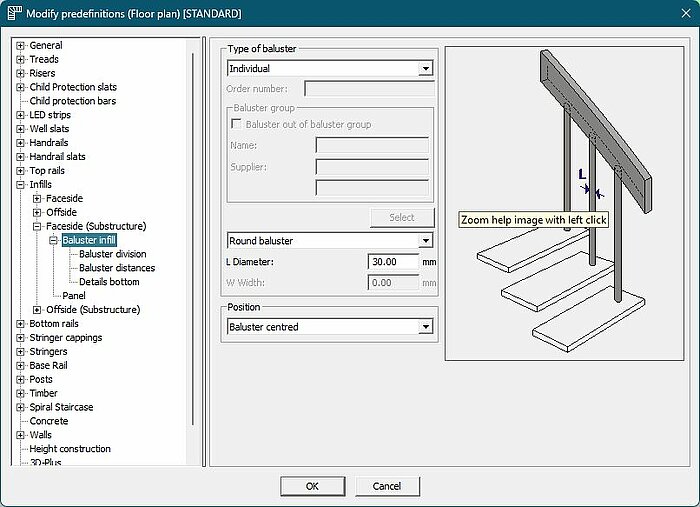Select the Base Rail tree item
This screenshot has width=700, height=507.
pyautogui.click(x=48, y=366)
